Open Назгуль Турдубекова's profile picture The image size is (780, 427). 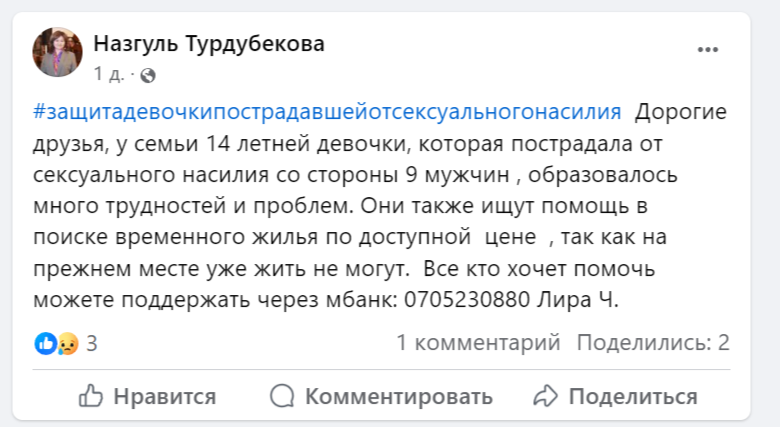tap(57, 51)
